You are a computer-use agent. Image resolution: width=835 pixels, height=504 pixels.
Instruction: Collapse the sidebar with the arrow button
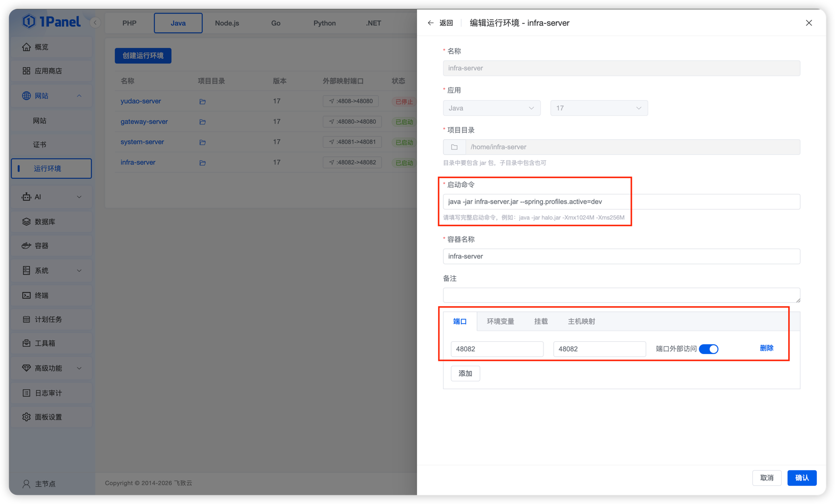point(95,23)
